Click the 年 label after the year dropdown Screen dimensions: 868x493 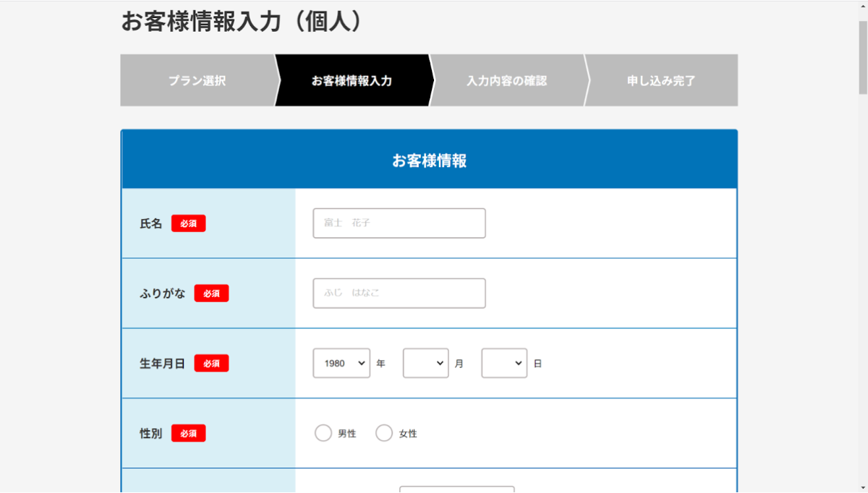point(381,364)
